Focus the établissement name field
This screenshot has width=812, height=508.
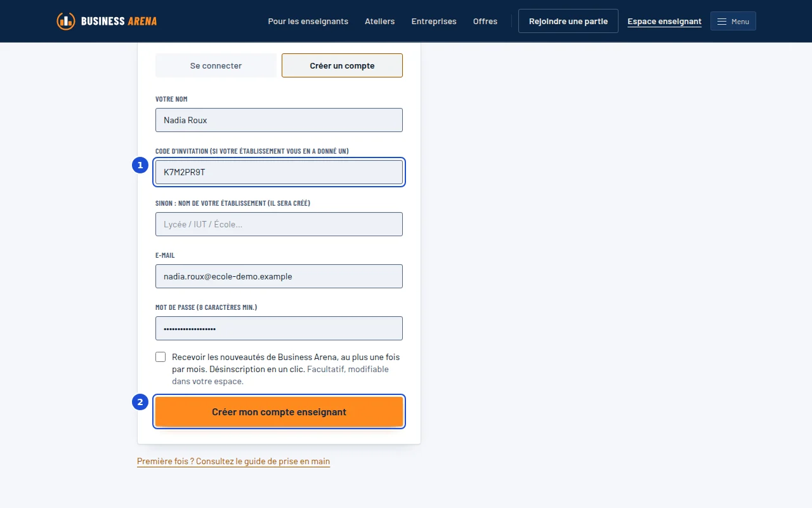coord(279,224)
